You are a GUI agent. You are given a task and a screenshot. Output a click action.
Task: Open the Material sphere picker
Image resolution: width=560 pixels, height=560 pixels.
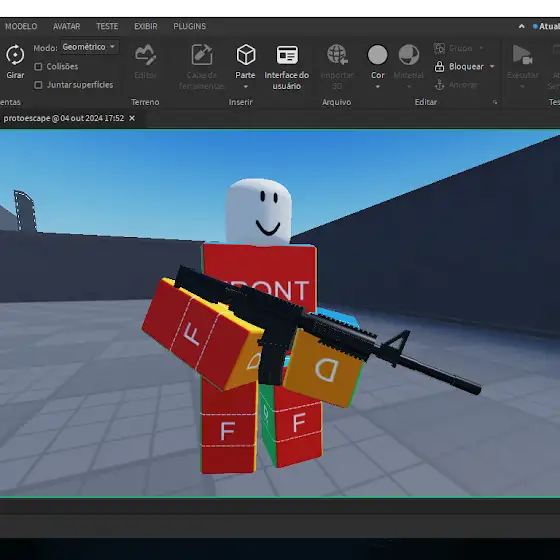409,55
